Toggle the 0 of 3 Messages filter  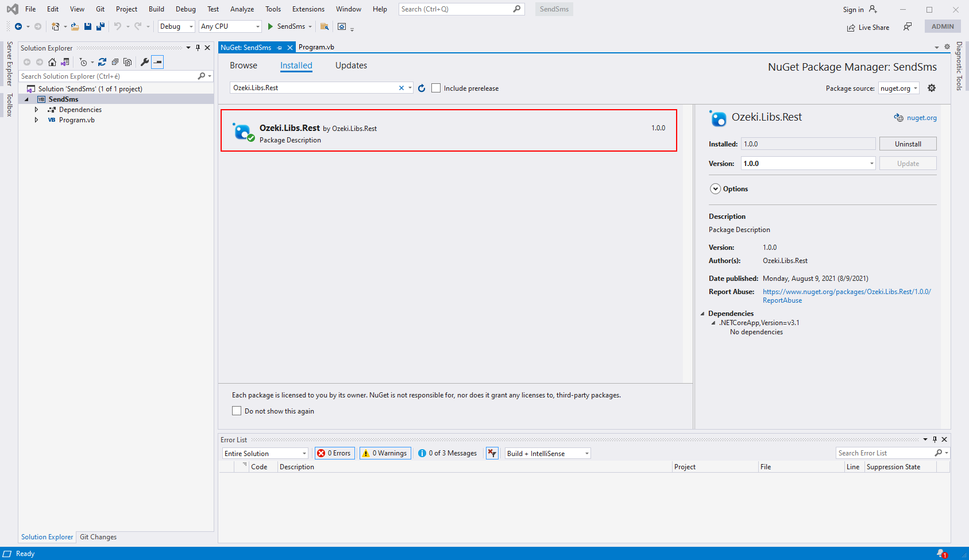(448, 453)
